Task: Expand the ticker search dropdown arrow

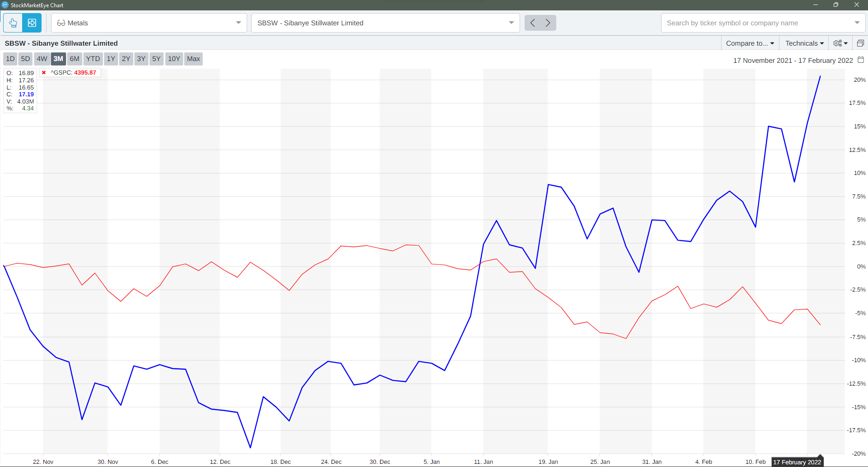Action: coord(857,23)
